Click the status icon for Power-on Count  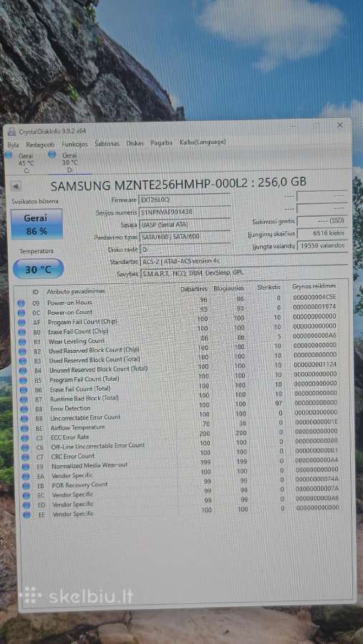pyautogui.click(x=21, y=313)
